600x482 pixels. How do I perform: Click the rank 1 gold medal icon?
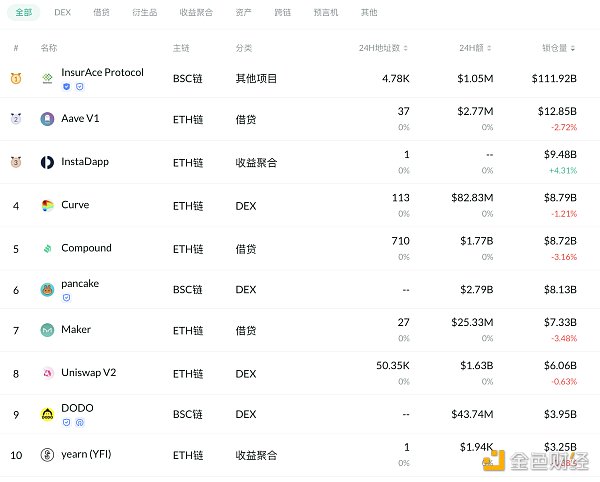(16, 78)
